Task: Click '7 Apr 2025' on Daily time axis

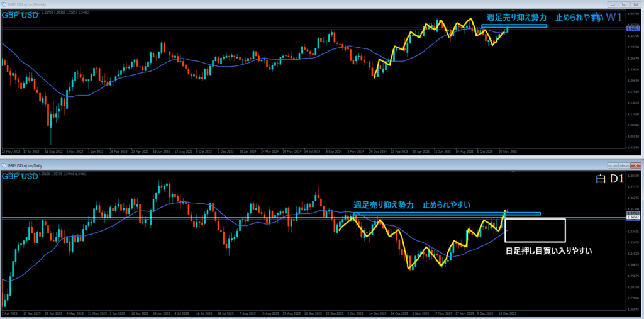Action: click(x=9, y=314)
